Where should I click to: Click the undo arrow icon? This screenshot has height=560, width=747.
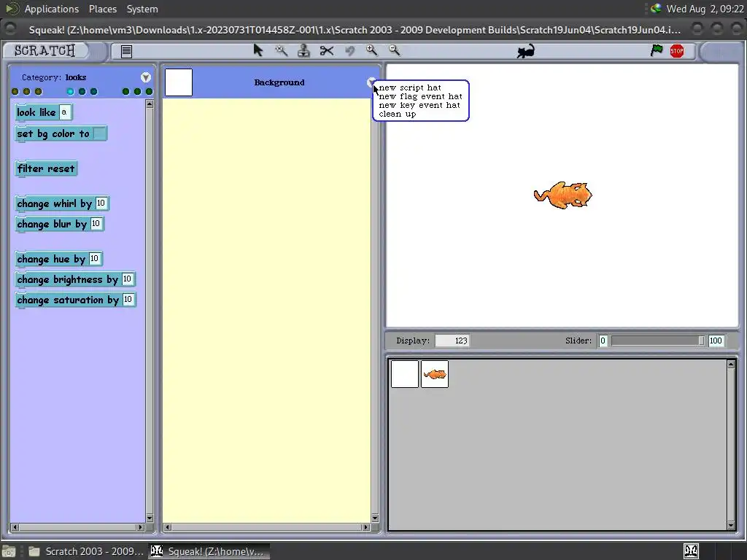pyautogui.click(x=349, y=50)
